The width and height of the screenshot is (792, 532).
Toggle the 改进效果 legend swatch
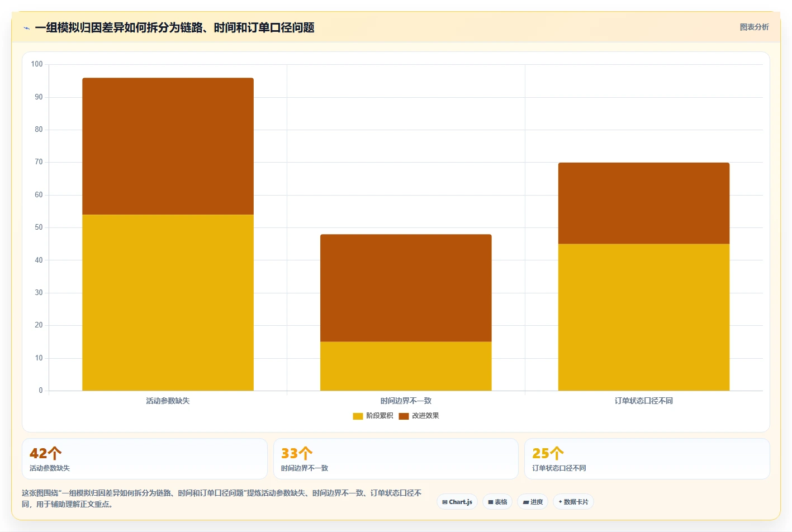pyautogui.click(x=404, y=416)
